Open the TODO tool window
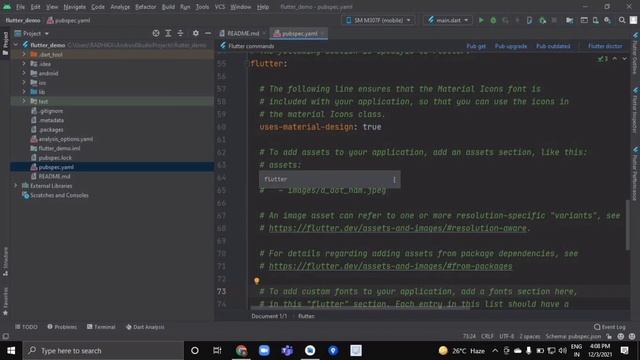Screen dimensions: 640x360 [26, 327]
